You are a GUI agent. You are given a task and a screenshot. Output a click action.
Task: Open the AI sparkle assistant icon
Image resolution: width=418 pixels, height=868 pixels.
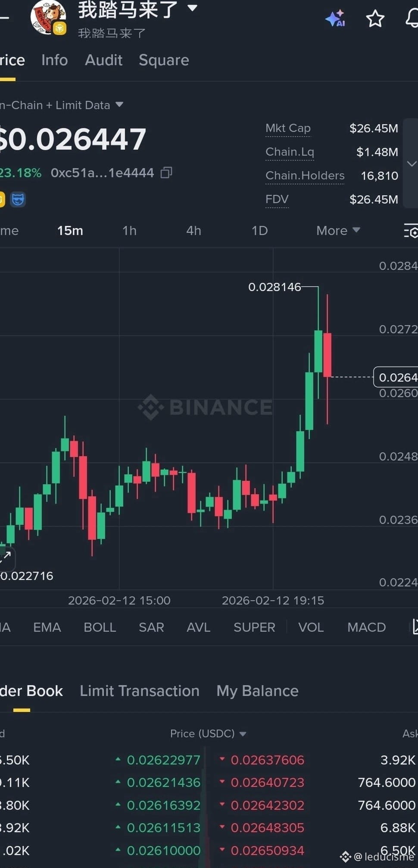335,19
